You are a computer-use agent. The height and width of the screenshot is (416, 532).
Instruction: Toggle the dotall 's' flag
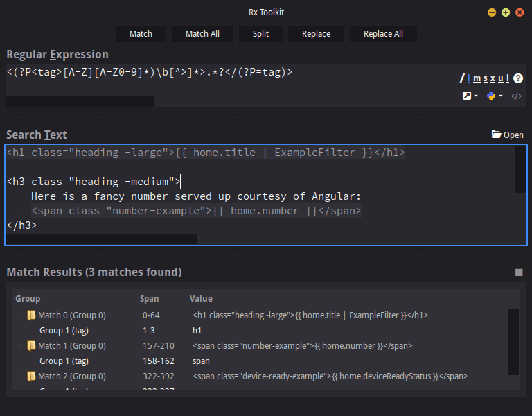click(486, 78)
